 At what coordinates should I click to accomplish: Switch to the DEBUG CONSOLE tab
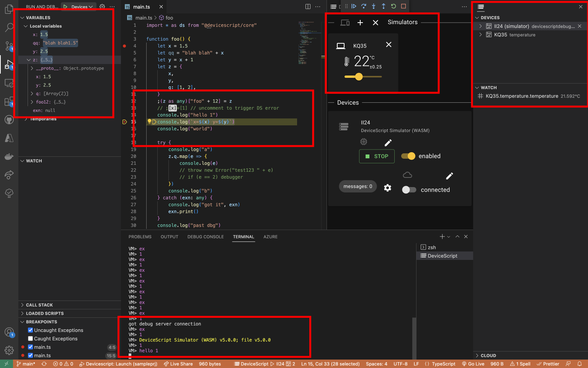pyautogui.click(x=205, y=237)
